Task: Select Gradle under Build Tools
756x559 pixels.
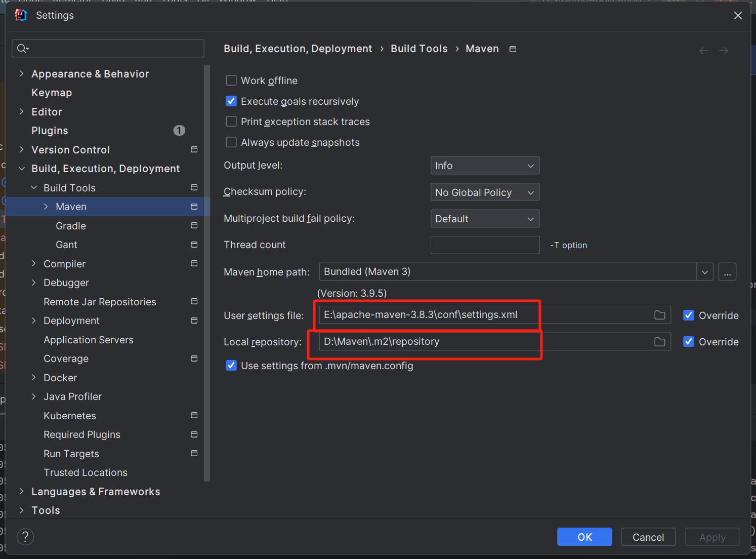Action: (71, 226)
